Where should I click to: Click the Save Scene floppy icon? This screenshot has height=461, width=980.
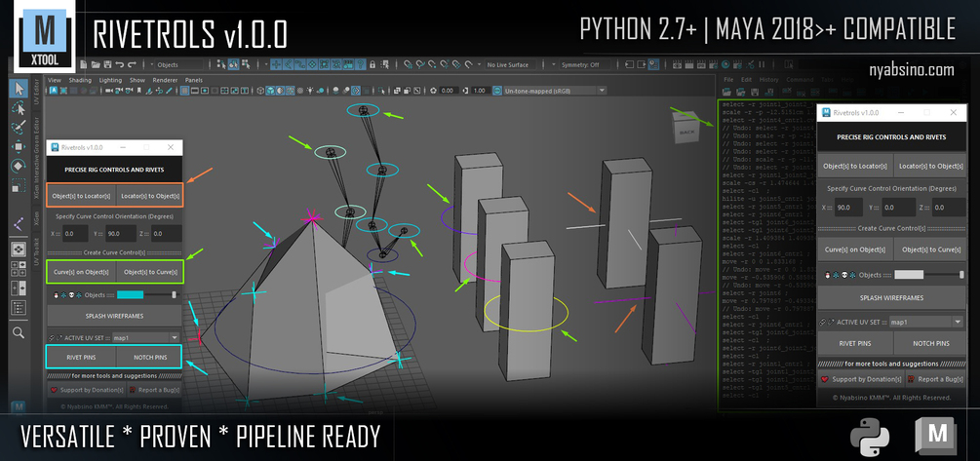(107, 64)
